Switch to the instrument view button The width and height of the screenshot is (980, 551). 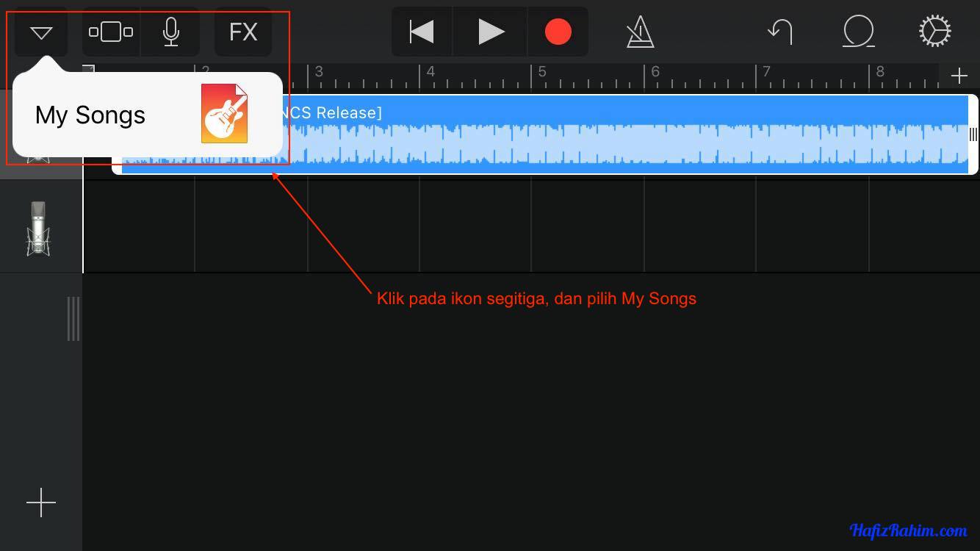(111, 32)
